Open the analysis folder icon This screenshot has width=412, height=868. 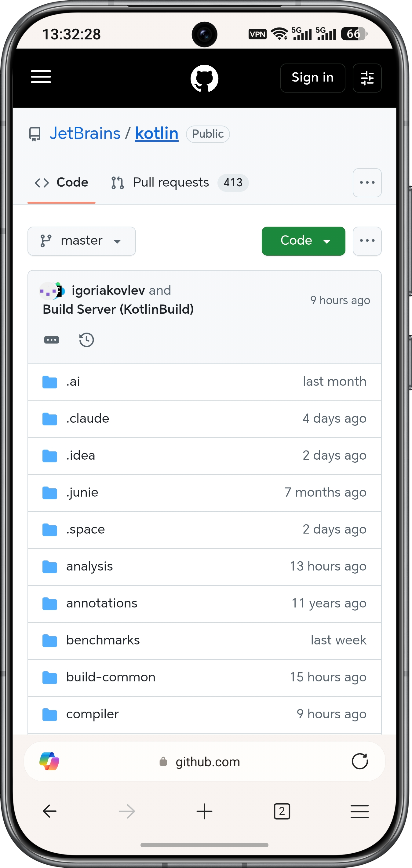(x=49, y=567)
